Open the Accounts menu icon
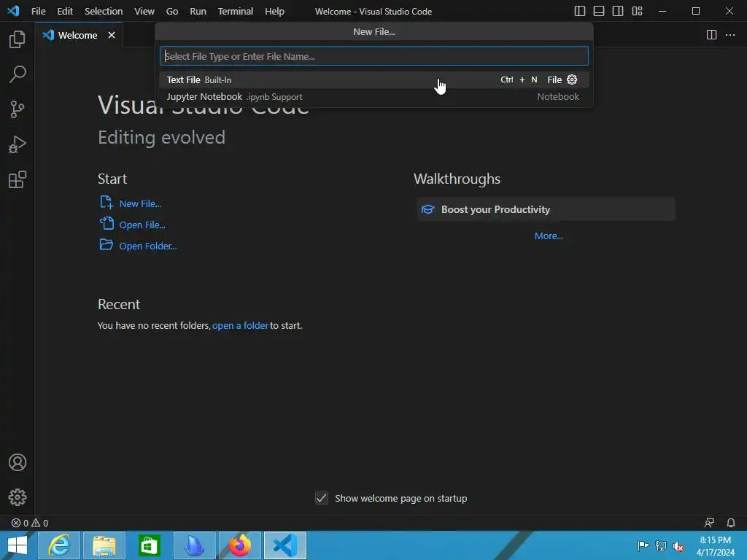 18,462
